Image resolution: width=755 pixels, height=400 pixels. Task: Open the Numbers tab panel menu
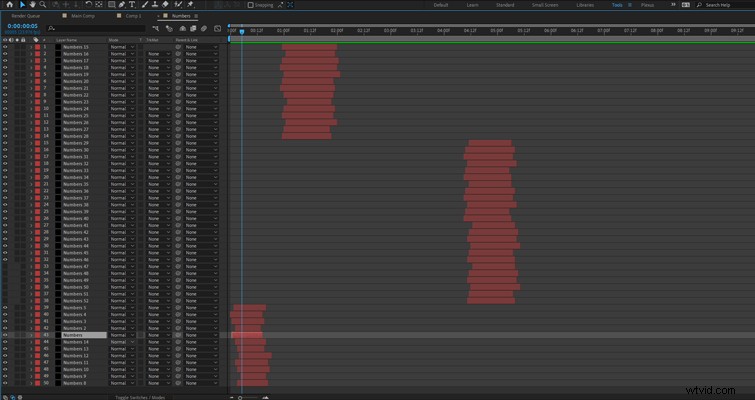pyautogui.click(x=196, y=16)
